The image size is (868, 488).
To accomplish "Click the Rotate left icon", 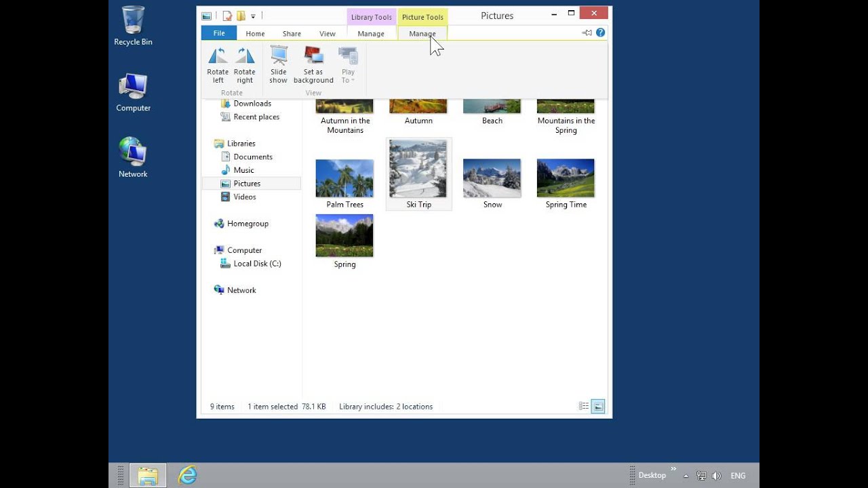I will tap(218, 56).
